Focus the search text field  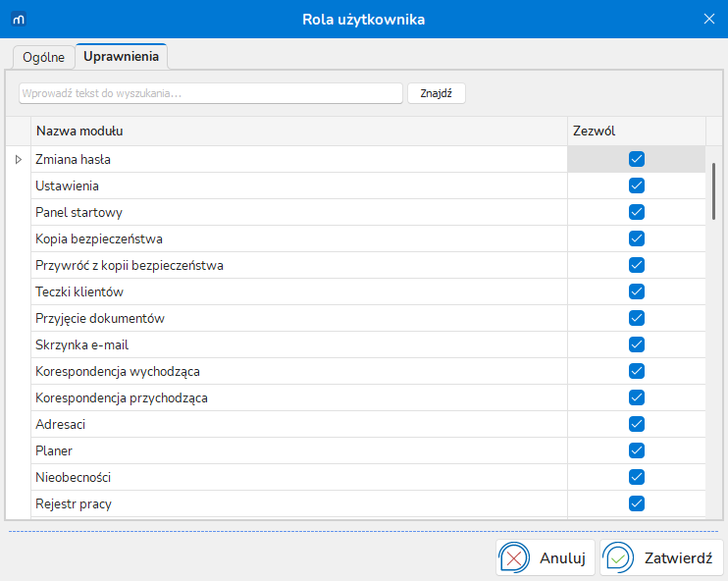211,93
